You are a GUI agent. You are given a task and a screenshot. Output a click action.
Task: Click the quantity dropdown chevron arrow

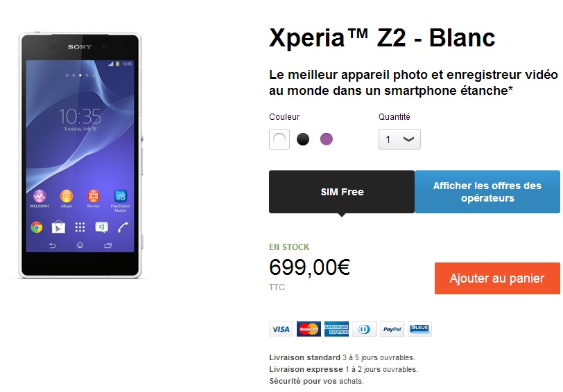pos(408,139)
